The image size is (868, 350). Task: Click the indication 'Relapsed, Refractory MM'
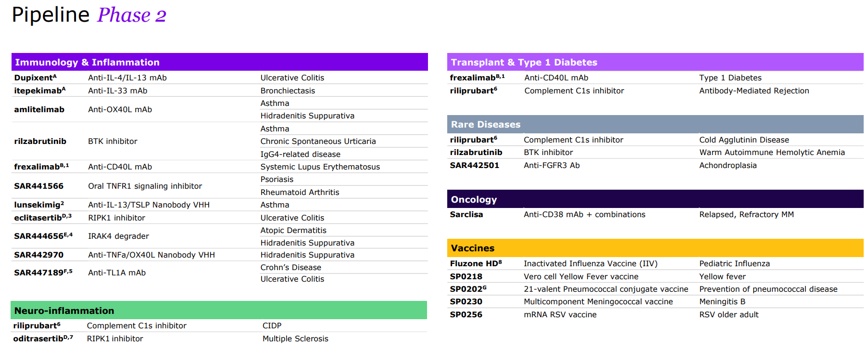(747, 214)
